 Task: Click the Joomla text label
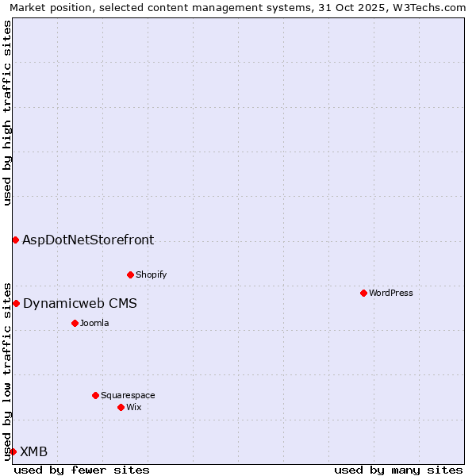pyautogui.click(x=94, y=323)
